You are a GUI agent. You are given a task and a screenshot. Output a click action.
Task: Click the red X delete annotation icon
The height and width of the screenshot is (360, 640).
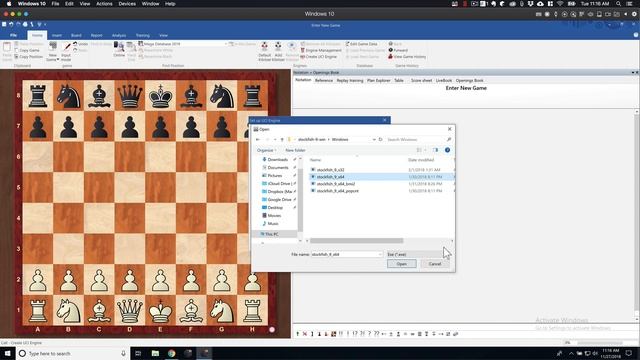pyautogui.click(x=304, y=334)
